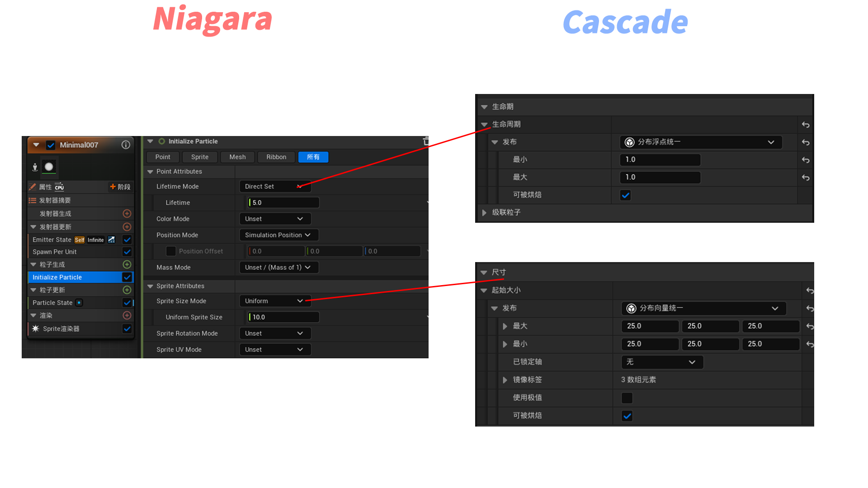This screenshot has height=488, width=868.
Task: Click the CPU sim target icon next to 属性
Action: (59, 187)
